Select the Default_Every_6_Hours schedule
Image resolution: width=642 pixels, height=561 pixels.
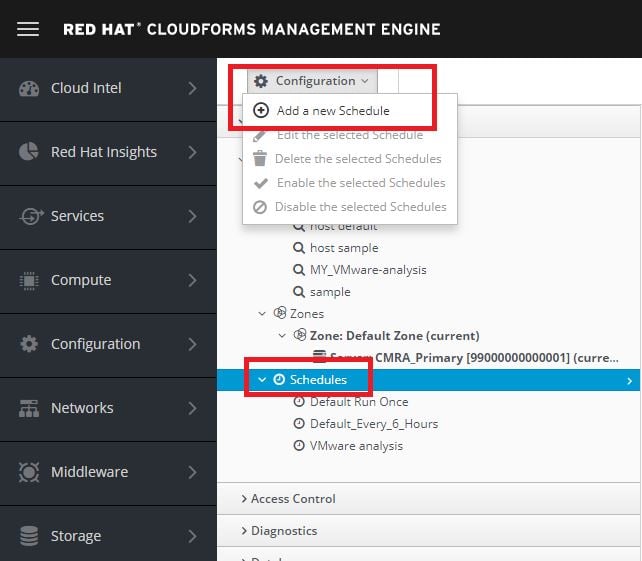coord(374,424)
